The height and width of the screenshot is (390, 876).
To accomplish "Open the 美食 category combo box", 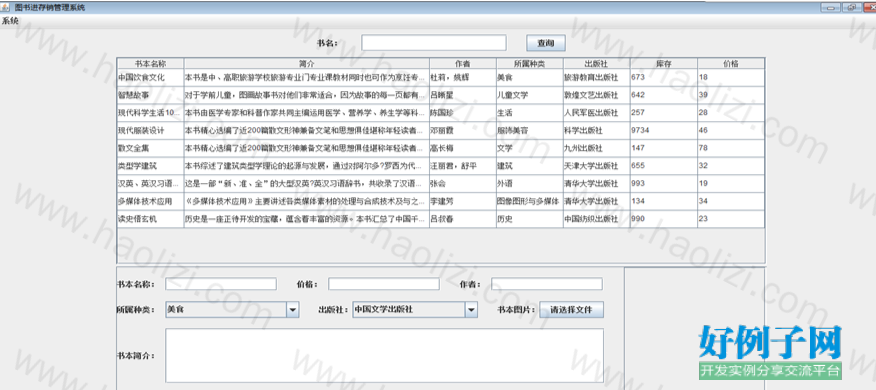I will [x=232, y=310].
